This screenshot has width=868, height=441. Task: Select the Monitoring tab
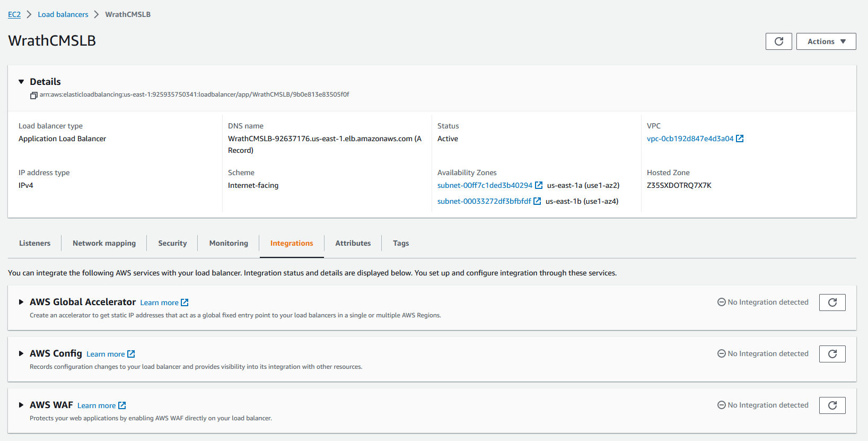[229, 243]
